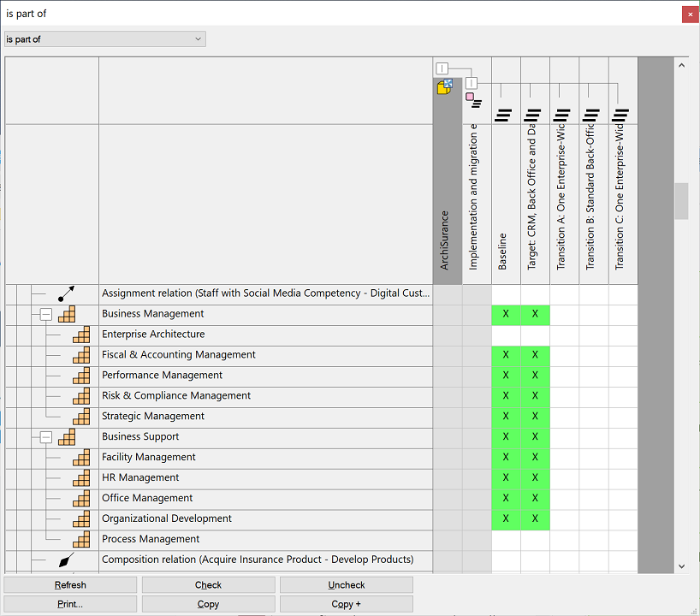Click the Implementation and migration element icon
The width and height of the screenshot is (700, 616).
coord(473,101)
